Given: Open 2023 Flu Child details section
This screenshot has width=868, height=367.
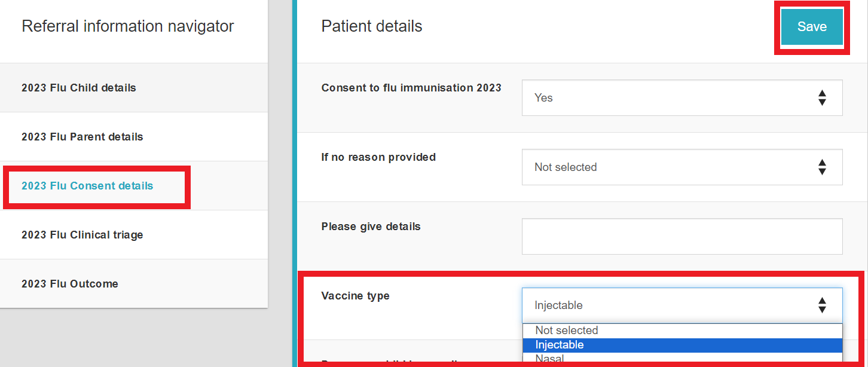Looking at the screenshot, I should click(79, 88).
